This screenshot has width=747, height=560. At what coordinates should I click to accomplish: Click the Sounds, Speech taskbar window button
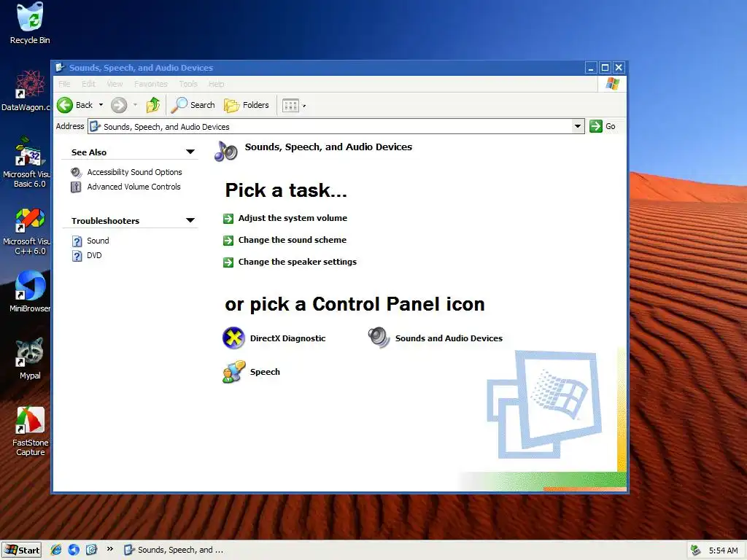pos(174,550)
